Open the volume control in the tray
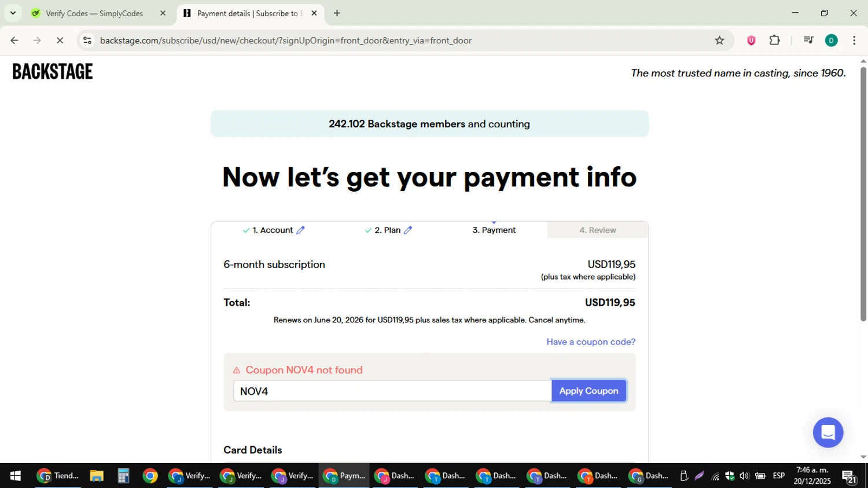 [744, 476]
